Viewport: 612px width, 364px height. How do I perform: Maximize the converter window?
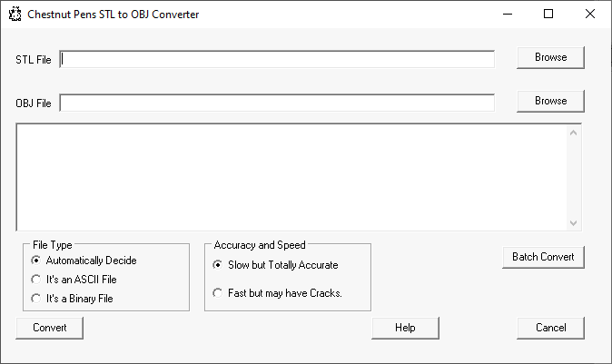tap(548, 14)
